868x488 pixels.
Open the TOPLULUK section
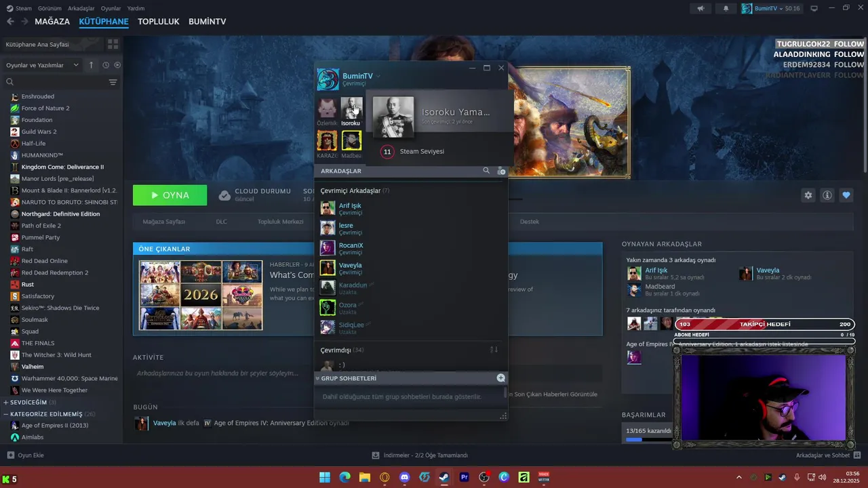[x=158, y=22]
